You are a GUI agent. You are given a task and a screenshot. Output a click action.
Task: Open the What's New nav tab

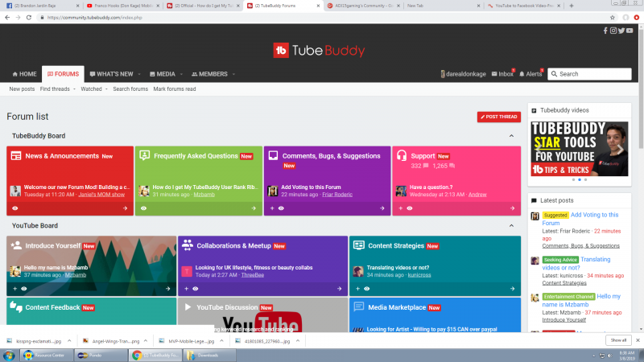(112, 74)
